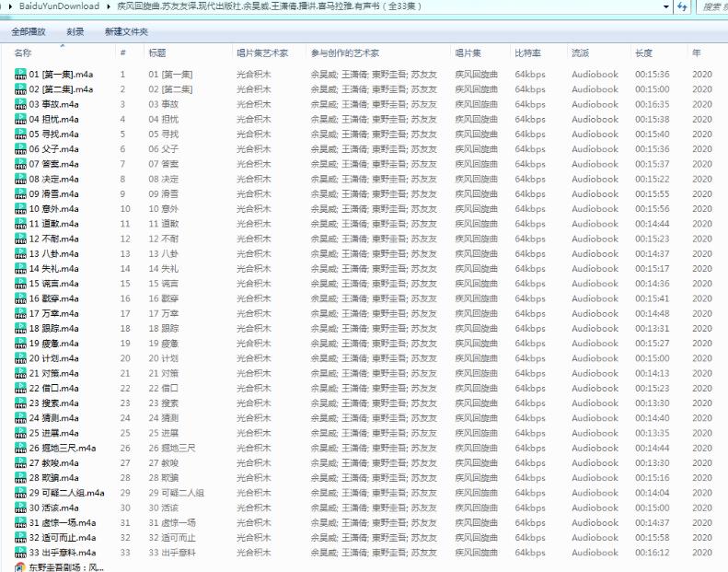
Task: Click the 10 意外.m4a audio file icon
Action: (20, 209)
